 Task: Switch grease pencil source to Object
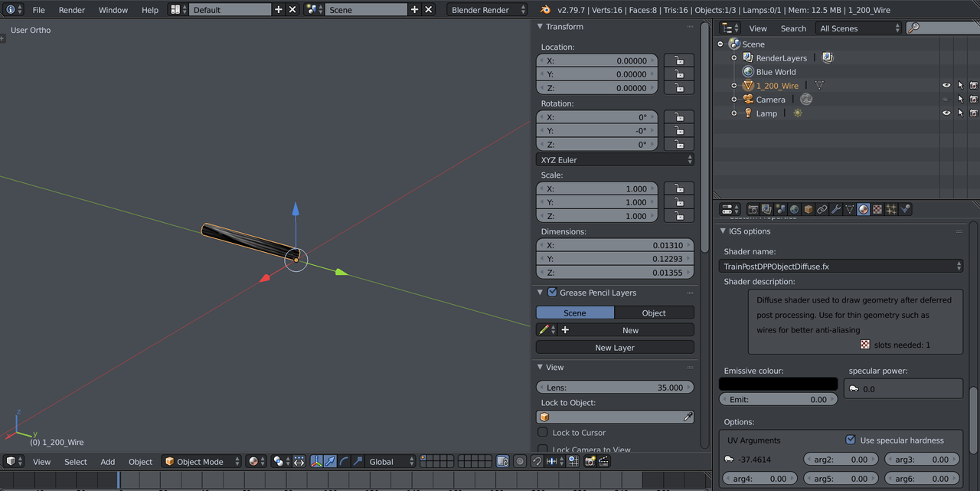click(654, 313)
